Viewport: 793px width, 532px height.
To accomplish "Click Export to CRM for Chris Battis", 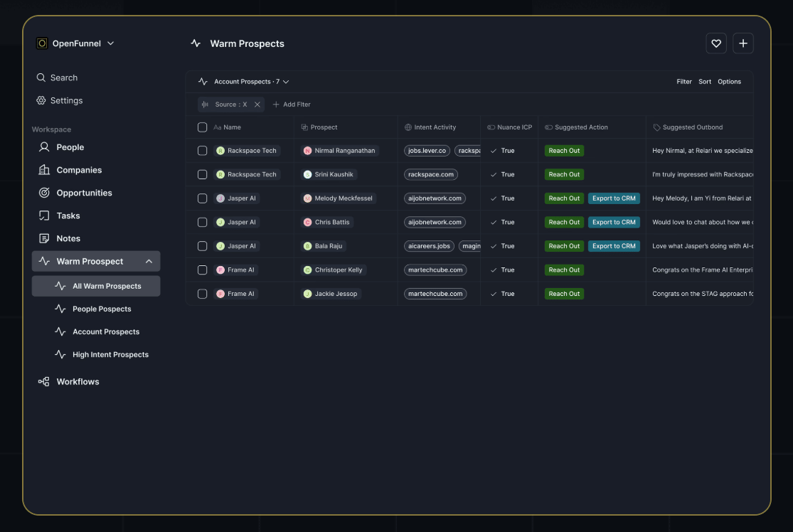I will [x=614, y=222].
